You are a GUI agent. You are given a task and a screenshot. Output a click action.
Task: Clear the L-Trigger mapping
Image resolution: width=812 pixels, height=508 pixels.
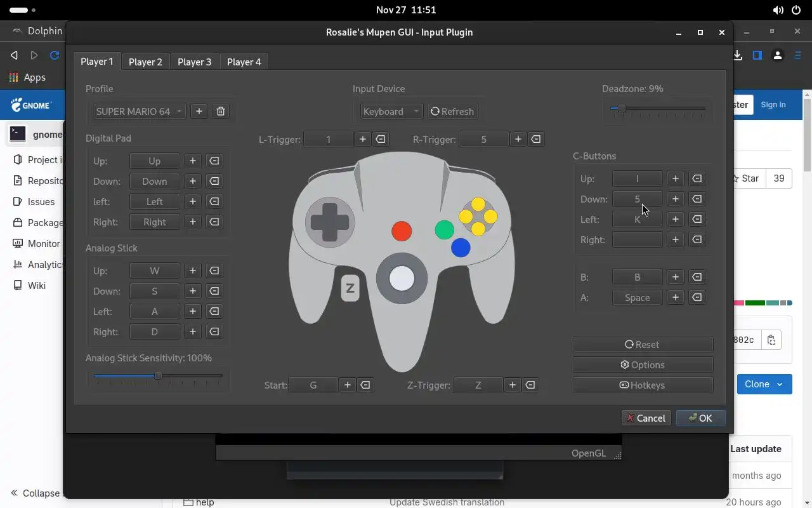(x=381, y=139)
